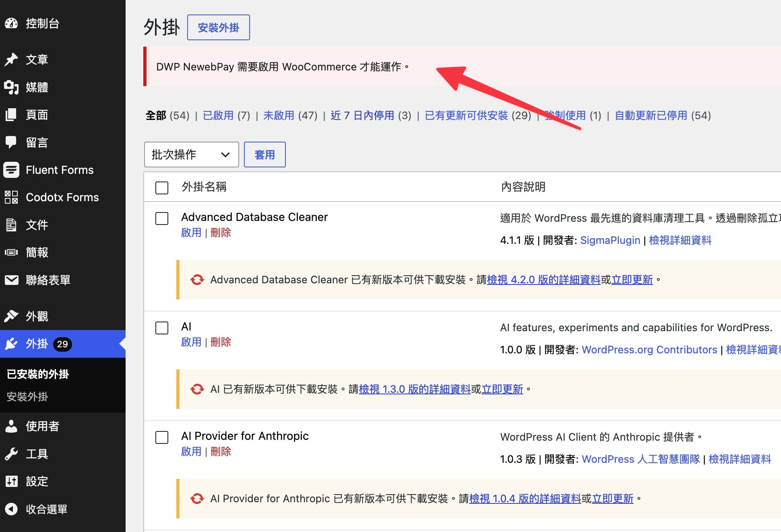This screenshot has height=532, width=781.
Task: Toggle the select-all checkbox beside 外掛名稱
Action: [162, 188]
